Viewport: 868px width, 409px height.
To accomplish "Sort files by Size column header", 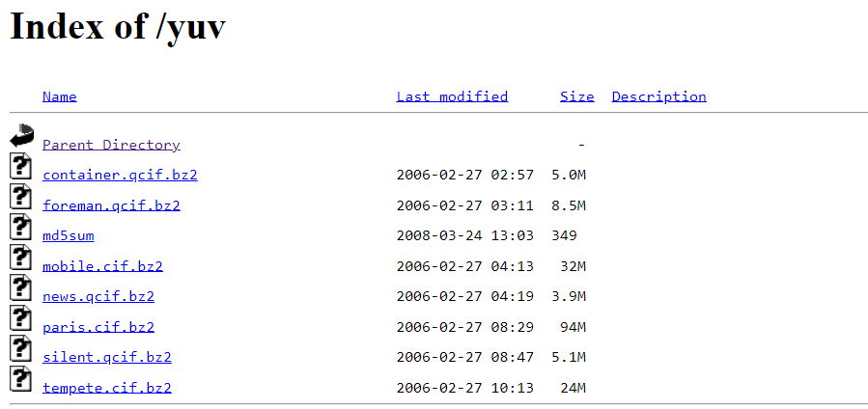I will [x=576, y=96].
